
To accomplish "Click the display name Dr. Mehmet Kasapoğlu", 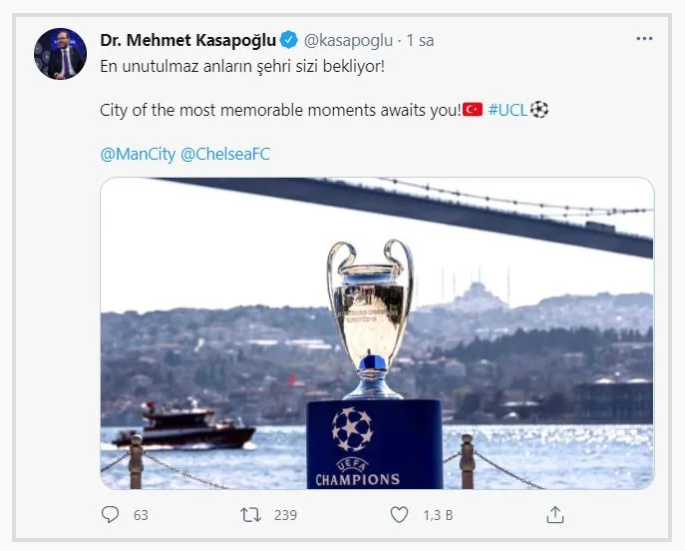I will click(188, 41).
